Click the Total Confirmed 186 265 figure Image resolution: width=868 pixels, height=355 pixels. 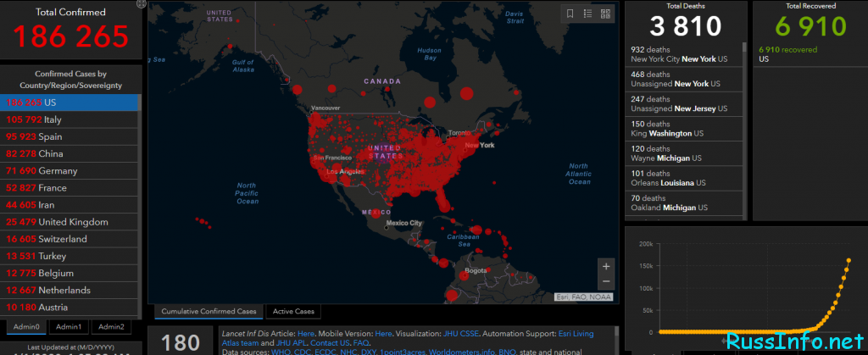[x=71, y=36]
